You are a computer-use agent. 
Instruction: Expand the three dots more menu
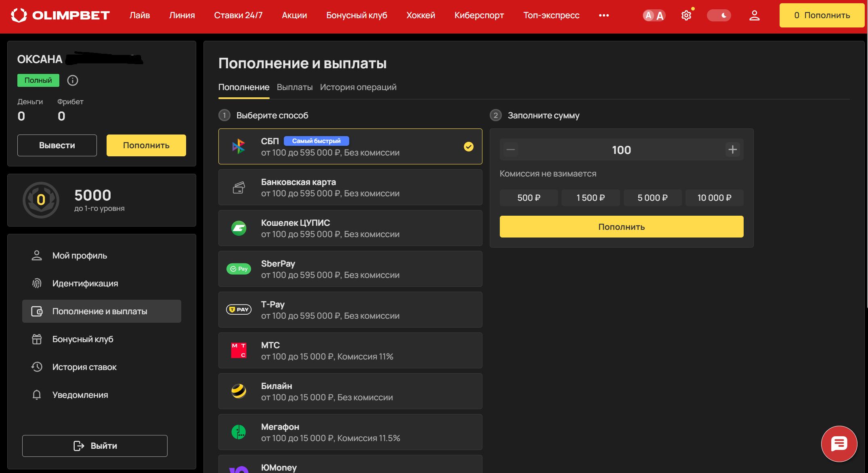coord(604,15)
